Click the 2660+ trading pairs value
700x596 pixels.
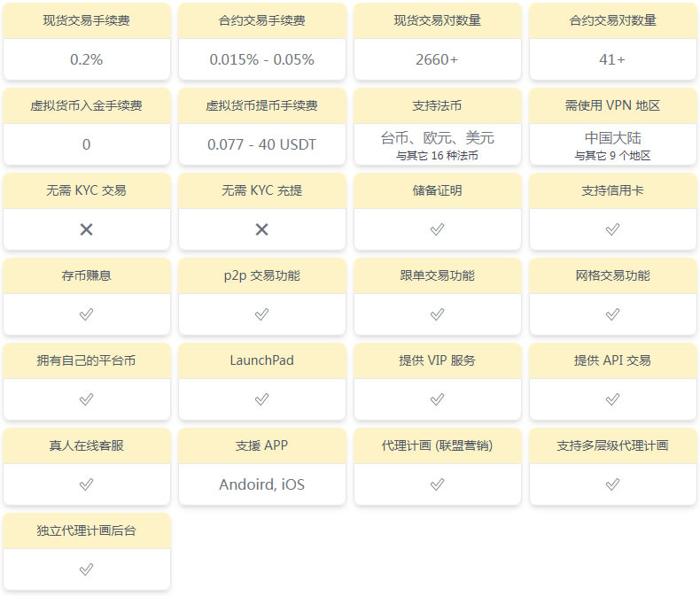pyautogui.click(x=437, y=60)
